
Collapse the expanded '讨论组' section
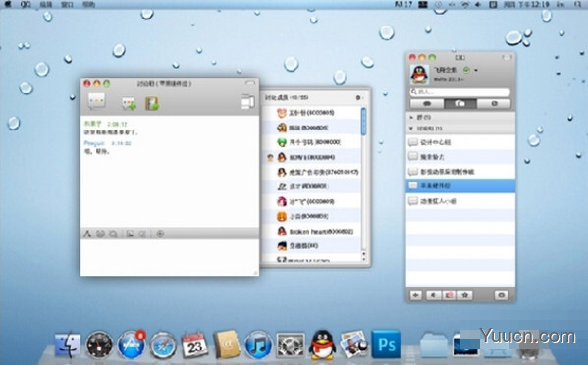point(411,129)
